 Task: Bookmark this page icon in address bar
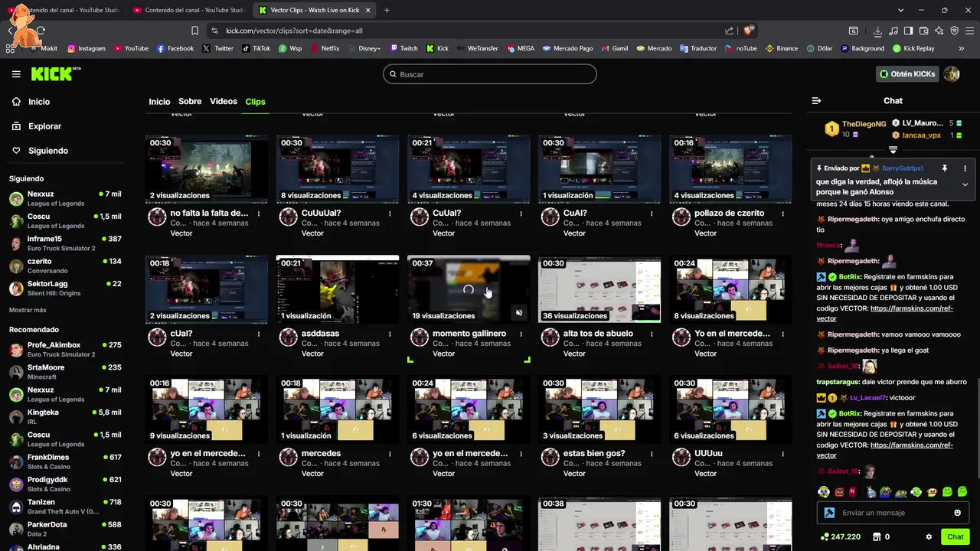[194, 31]
